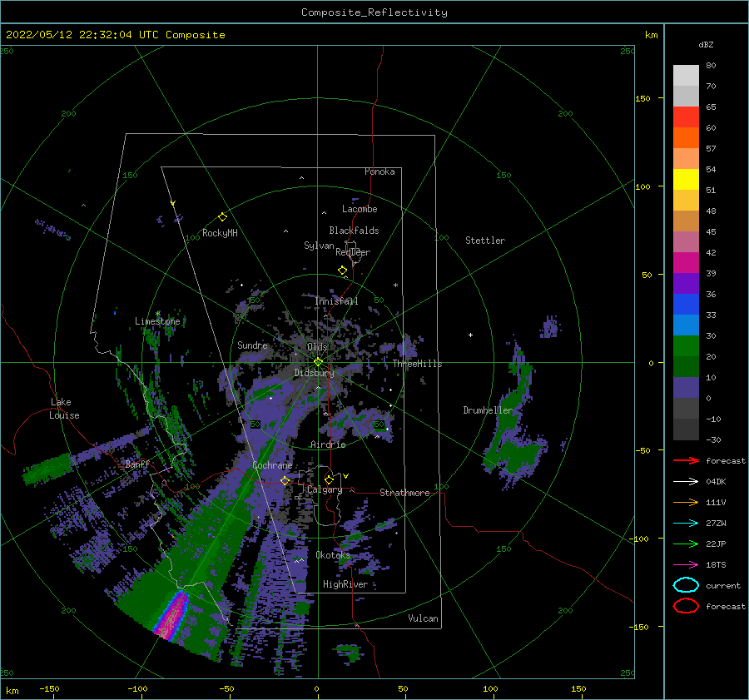Click the Blackfalds town label
The width and height of the screenshot is (749, 700).
tap(354, 231)
